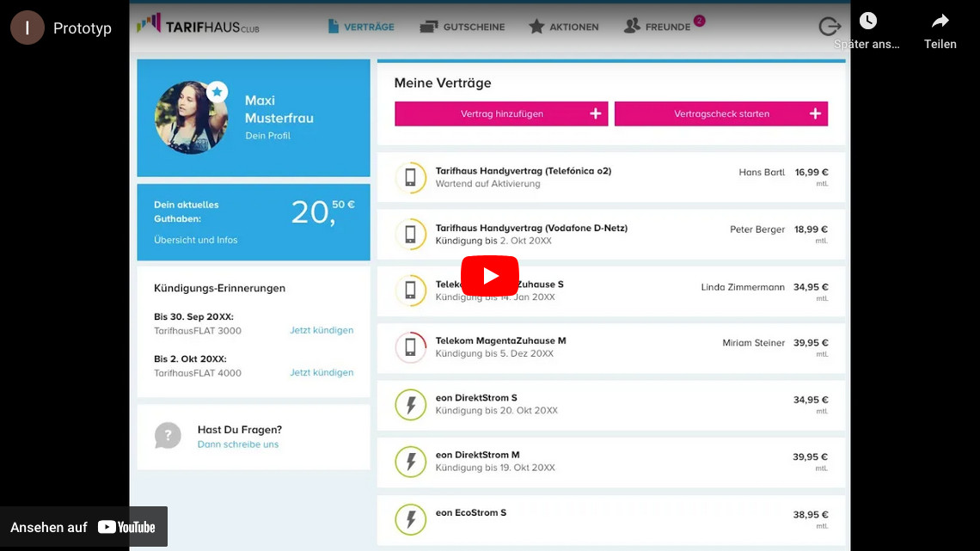This screenshot has height=551, width=980.
Task: Click the lightning icon for eon DirektStrom S
Action: click(x=410, y=405)
